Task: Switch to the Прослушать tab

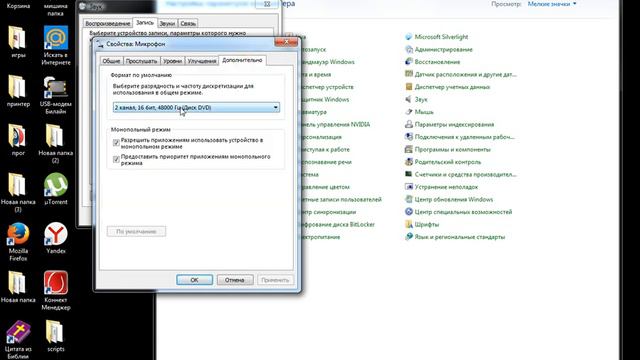Action: coord(141,61)
